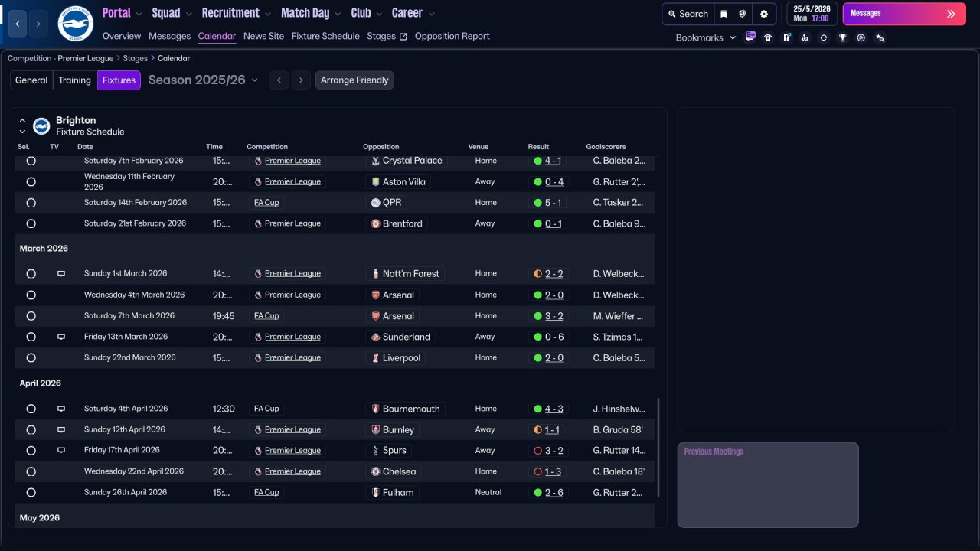Open the Opposition Report sub-menu item
980x551 pixels.
pos(452,36)
